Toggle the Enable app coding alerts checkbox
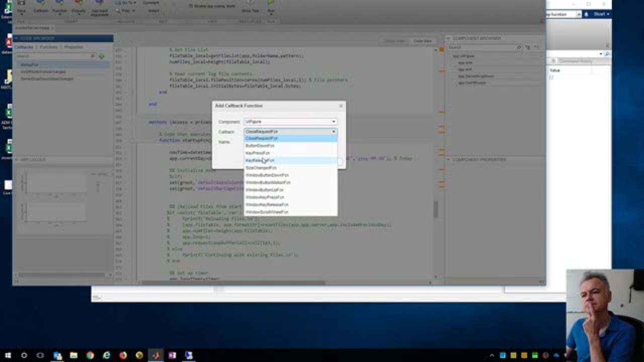This screenshot has width=644, height=362. pos(191,6)
